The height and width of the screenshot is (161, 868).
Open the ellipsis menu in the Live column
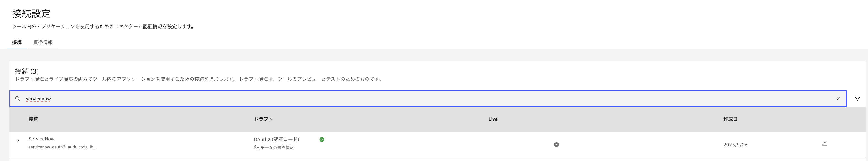556,145
